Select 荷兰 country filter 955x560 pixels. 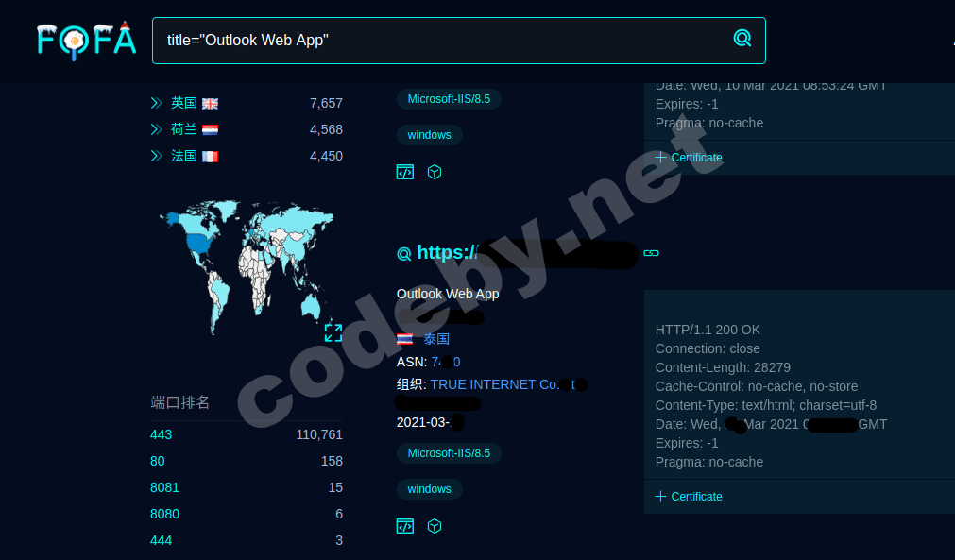pyautogui.click(x=184, y=129)
